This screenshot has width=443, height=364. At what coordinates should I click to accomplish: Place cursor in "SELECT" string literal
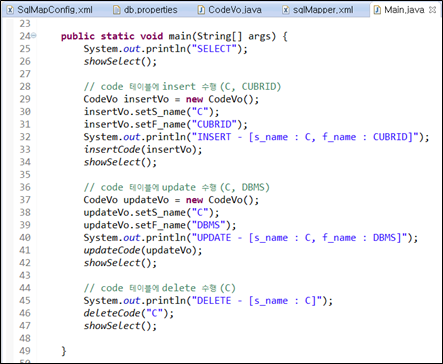point(214,49)
